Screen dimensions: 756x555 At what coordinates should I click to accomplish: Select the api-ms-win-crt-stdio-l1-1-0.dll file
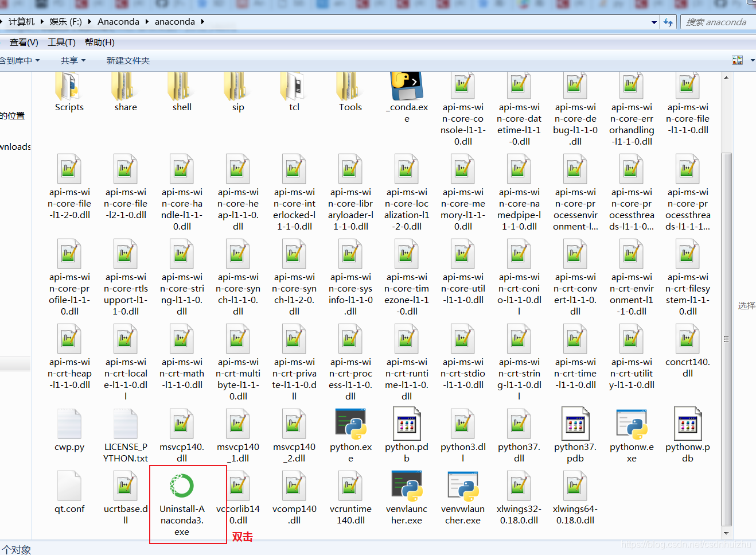tap(463, 357)
